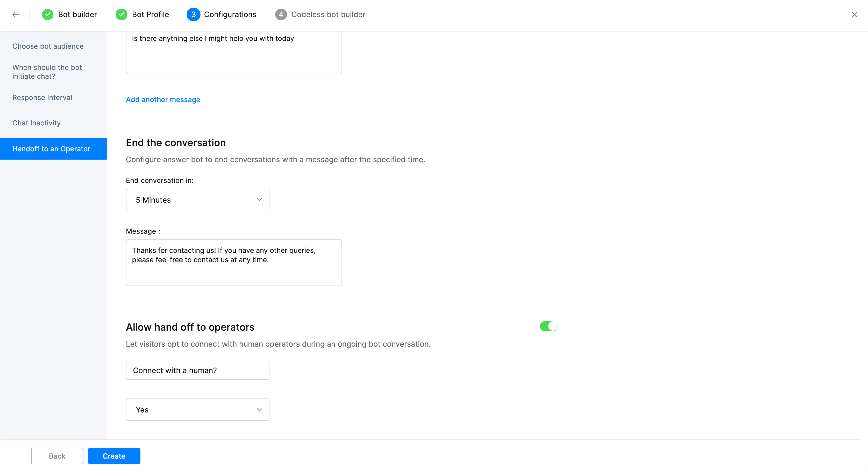
Task: Select Choose bot audience section
Action: coord(48,46)
